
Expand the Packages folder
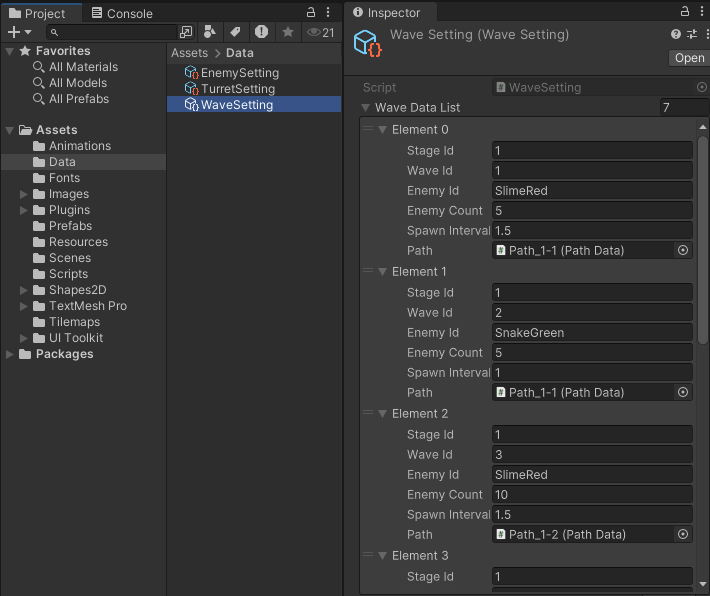(x=10, y=354)
